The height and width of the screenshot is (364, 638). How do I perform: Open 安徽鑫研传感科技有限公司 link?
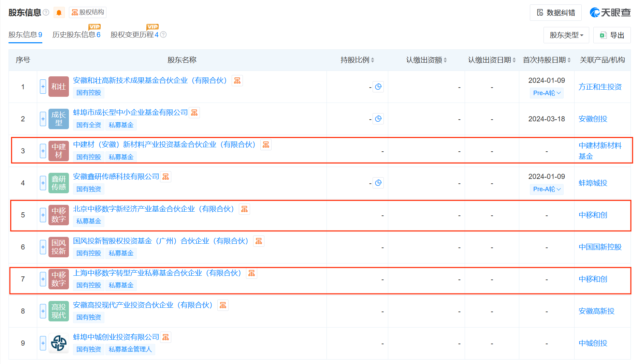coord(116,177)
